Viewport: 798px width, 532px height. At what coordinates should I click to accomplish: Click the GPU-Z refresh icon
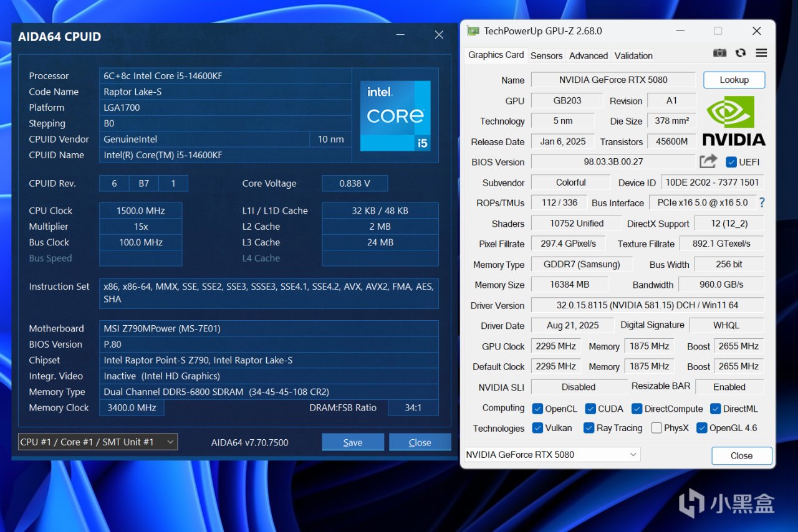point(741,54)
